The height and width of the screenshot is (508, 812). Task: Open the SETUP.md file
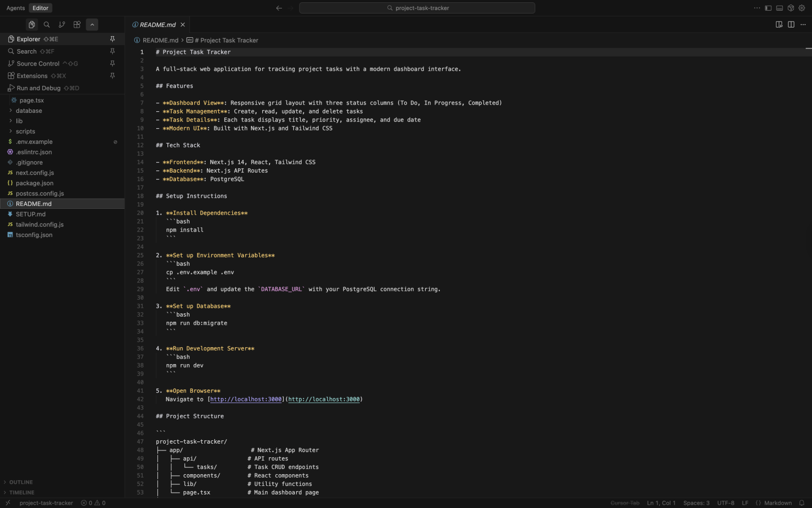pyautogui.click(x=32, y=214)
